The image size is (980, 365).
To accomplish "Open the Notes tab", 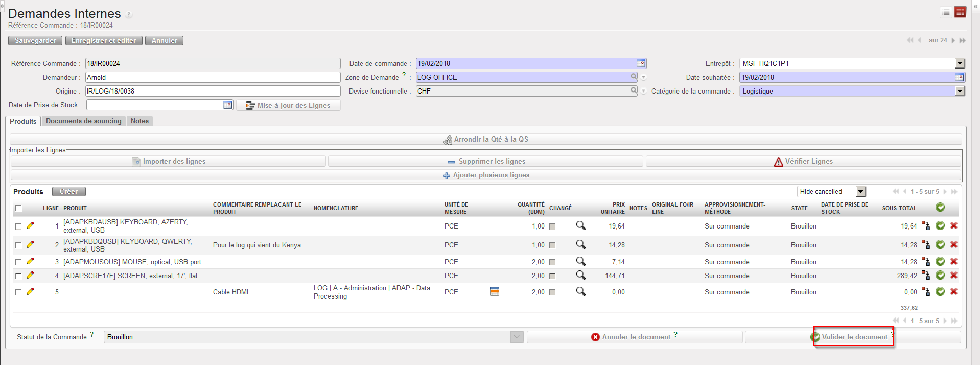I will (x=139, y=121).
